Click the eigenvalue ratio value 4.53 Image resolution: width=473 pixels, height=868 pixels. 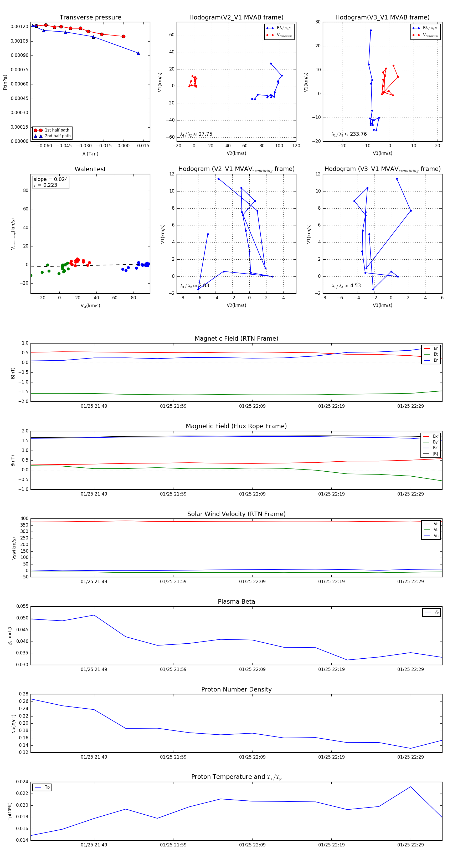click(x=355, y=286)
